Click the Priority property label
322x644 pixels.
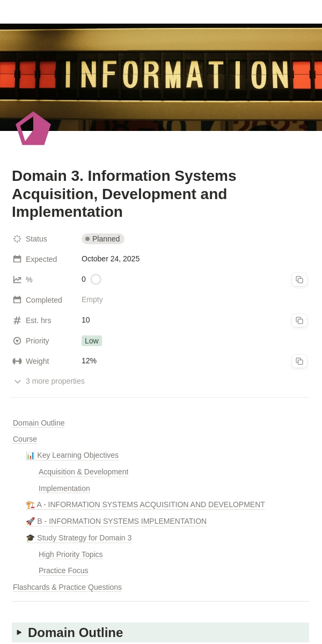point(38,341)
